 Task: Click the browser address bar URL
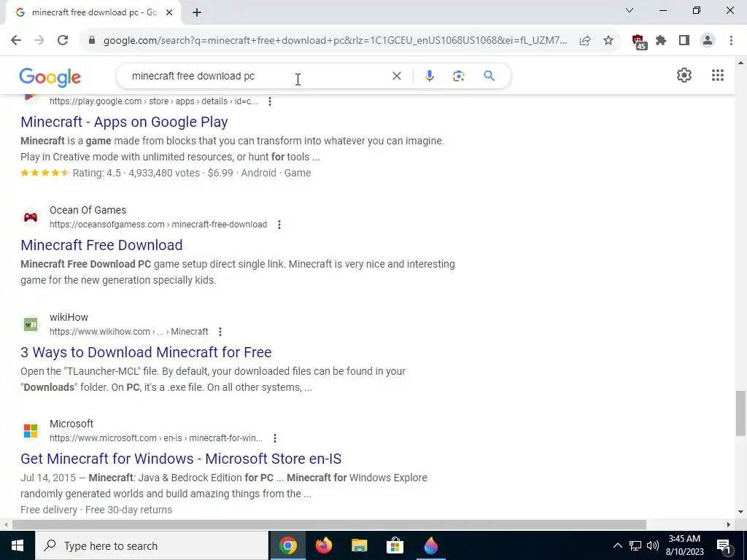point(335,41)
